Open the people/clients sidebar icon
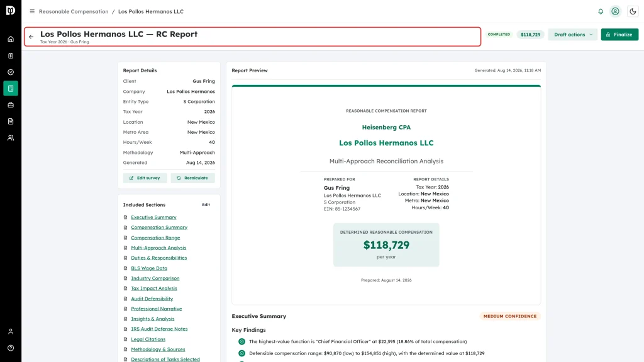Image resolution: width=644 pixels, height=362 pixels. pyautogui.click(x=11, y=138)
